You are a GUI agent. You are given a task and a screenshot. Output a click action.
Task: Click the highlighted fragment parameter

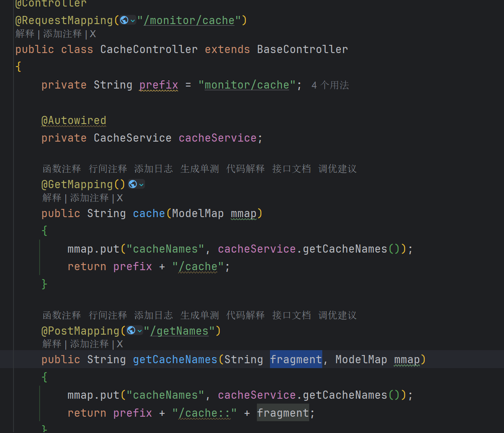click(296, 360)
